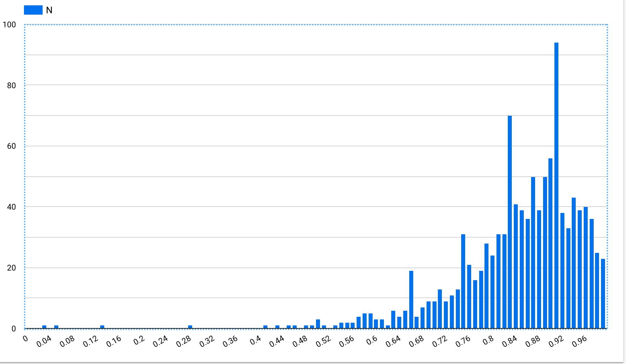Select the x-axis label "0.6"
Image resolution: width=626 pixels, height=364 pixels.
pyautogui.click(x=372, y=340)
